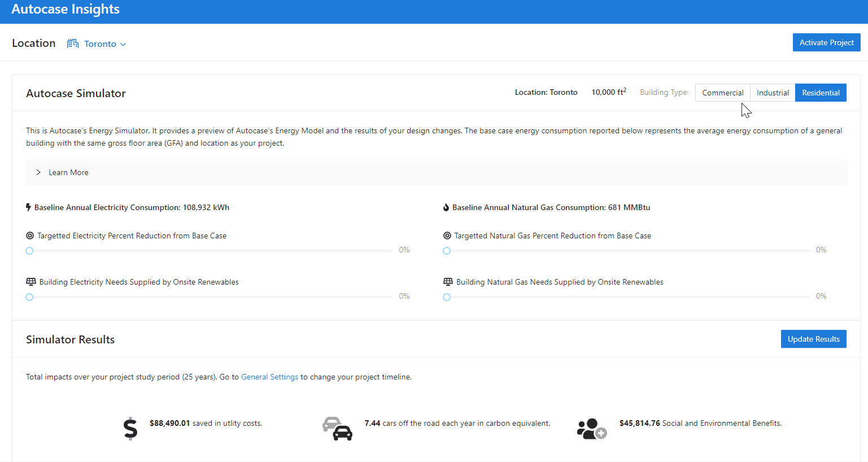Open the Toronto location dropdown
Viewport: 868px width, 462px height.
tap(105, 44)
